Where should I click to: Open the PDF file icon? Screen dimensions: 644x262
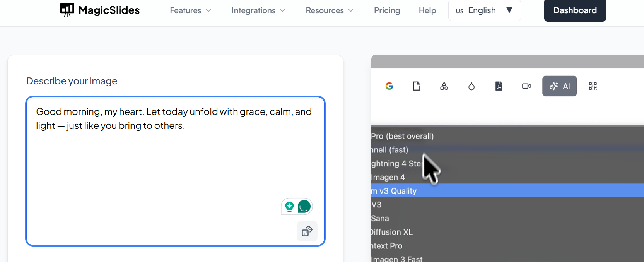(x=499, y=86)
